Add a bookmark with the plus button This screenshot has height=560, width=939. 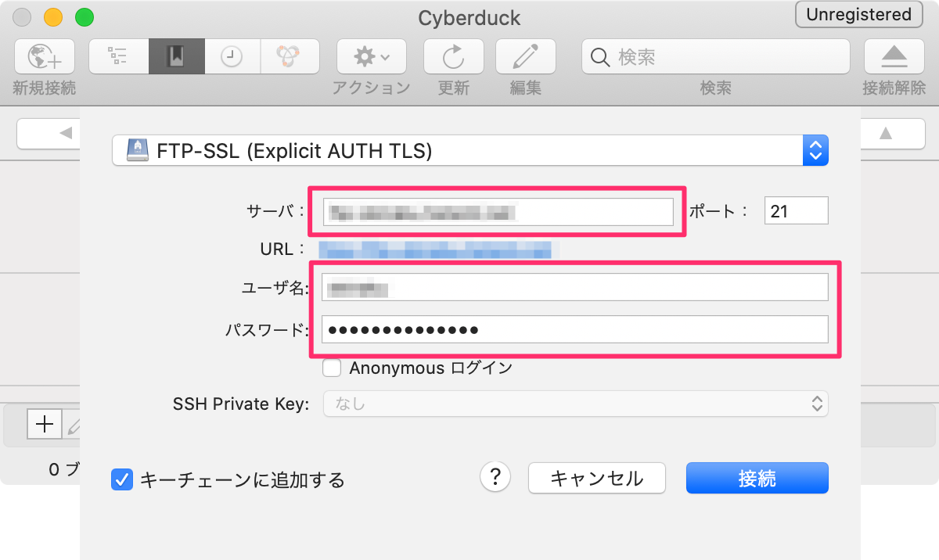(x=45, y=425)
